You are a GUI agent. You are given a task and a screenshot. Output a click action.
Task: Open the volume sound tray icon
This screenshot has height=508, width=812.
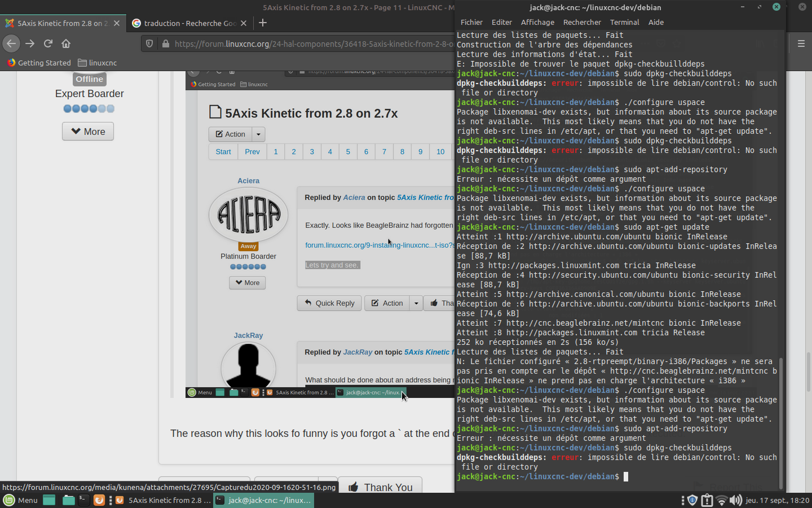[735, 500]
